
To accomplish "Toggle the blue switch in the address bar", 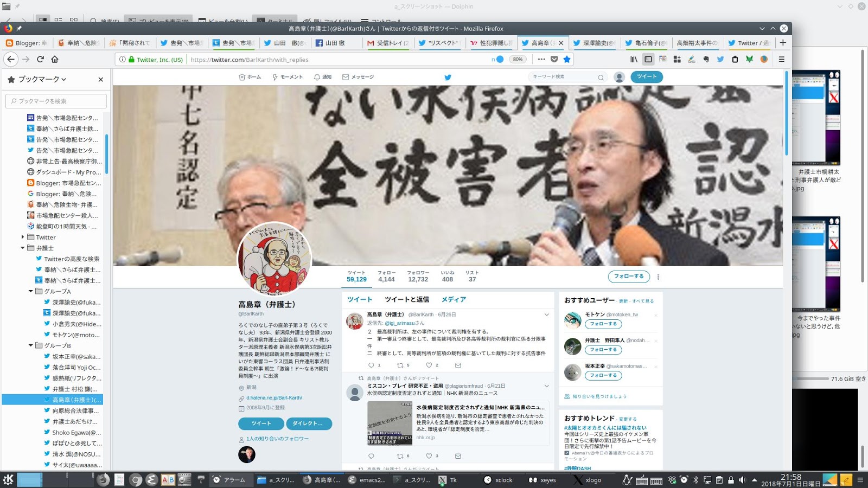I will tap(497, 60).
